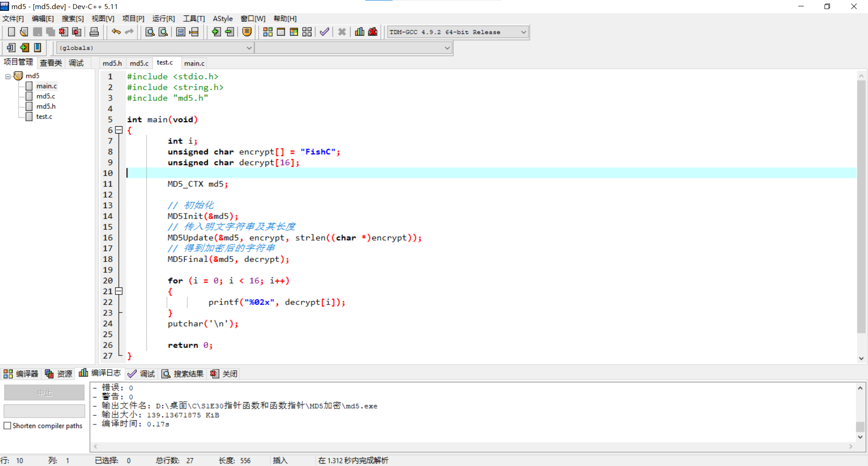The height and width of the screenshot is (466, 868).
Task: Switch to the main.c editor tab
Action: point(194,63)
